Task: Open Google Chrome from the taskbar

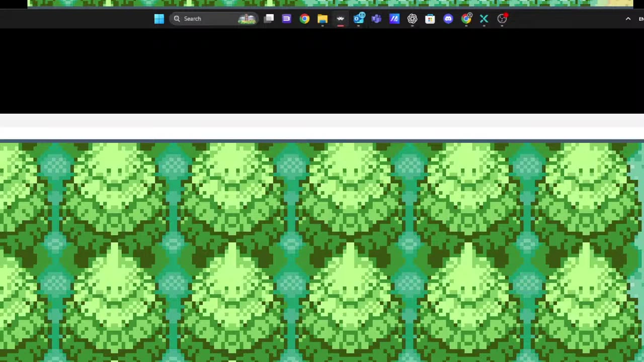Action: coord(304,19)
